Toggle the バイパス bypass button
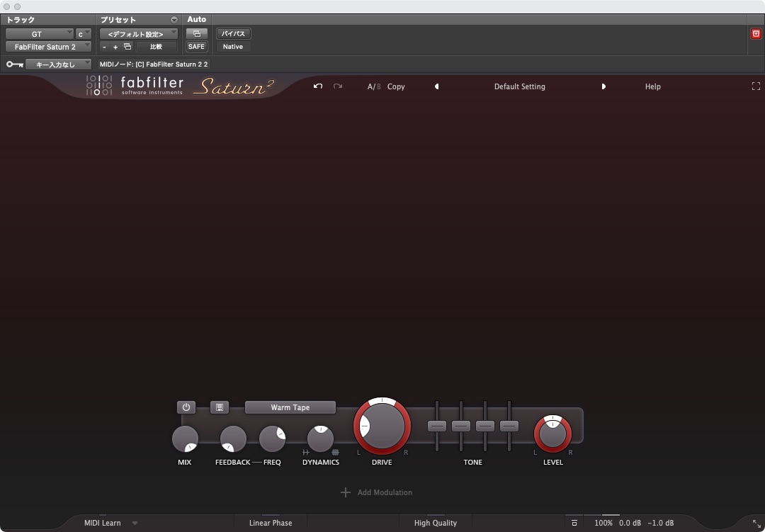The height and width of the screenshot is (532, 765). pos(233,34)
